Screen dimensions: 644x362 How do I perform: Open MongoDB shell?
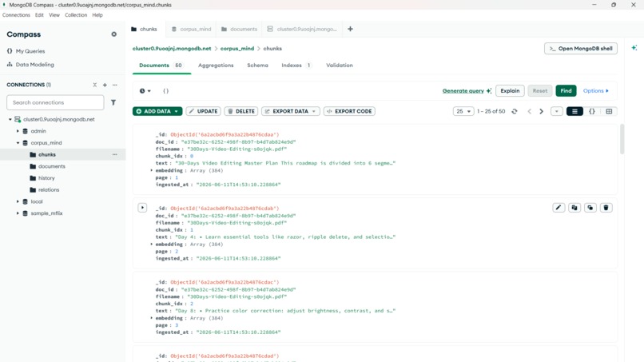tap(581, 49)
